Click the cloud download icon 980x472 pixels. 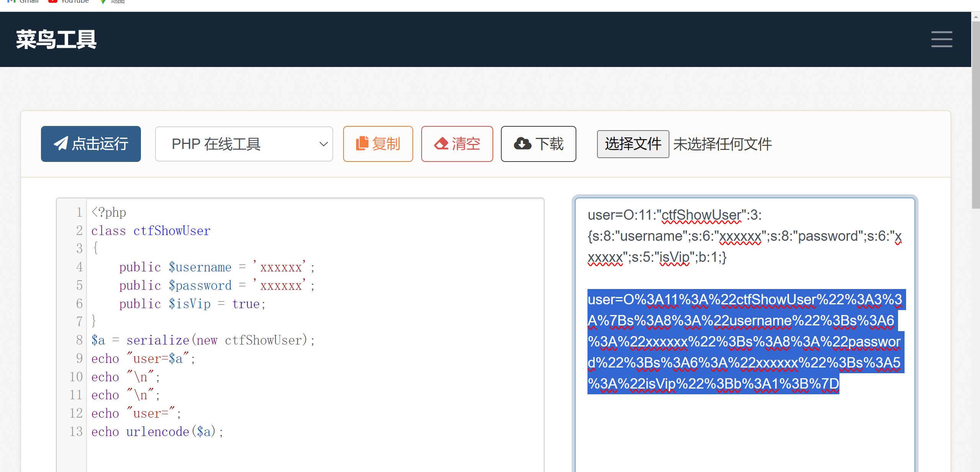[522, 144]
